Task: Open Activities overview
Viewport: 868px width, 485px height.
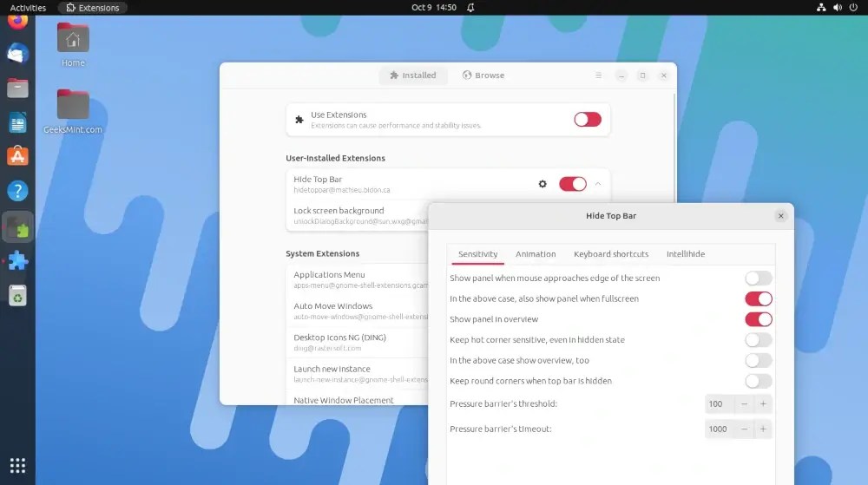Action: (28, 7)
